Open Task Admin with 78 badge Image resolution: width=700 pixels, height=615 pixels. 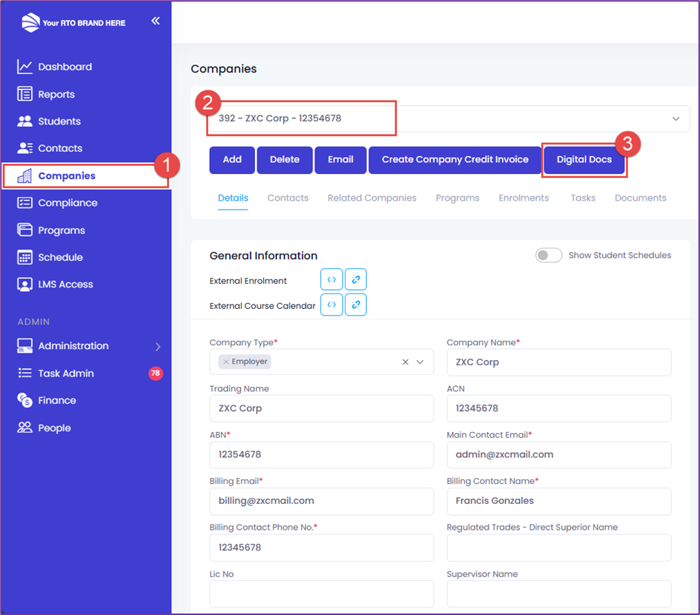pos(66,373)
